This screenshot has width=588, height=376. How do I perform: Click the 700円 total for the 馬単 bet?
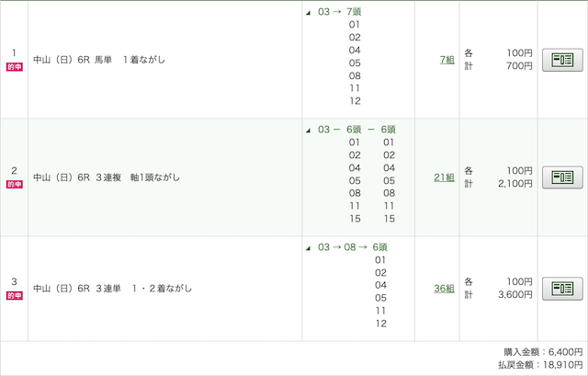point(517,66)
